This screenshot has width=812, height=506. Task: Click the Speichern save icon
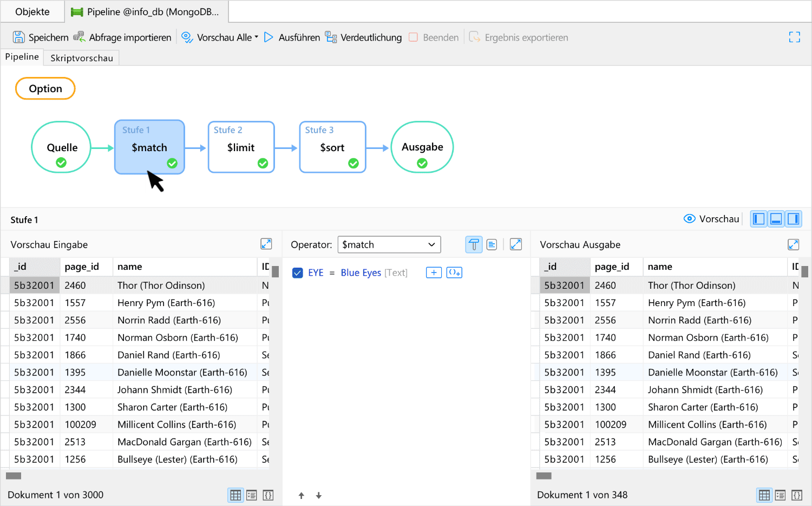(19, 37)
